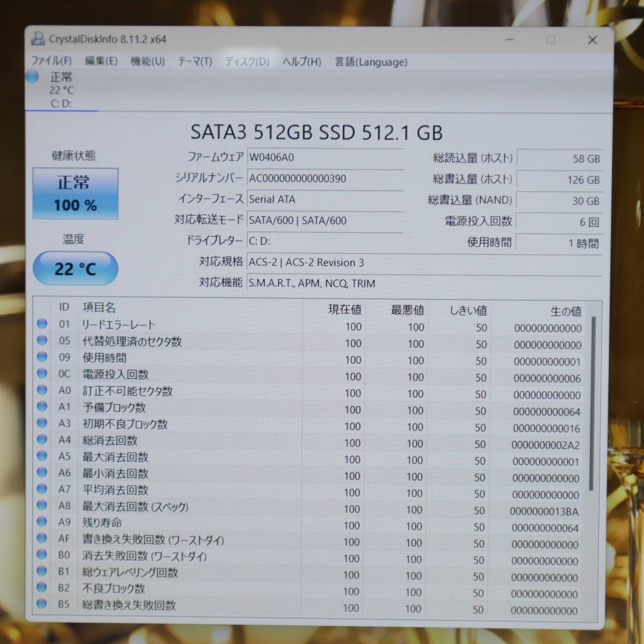Click status circle for row A1 予備ブロック数
The height and width of the screenshot is (644, 644).
[42, 406]
